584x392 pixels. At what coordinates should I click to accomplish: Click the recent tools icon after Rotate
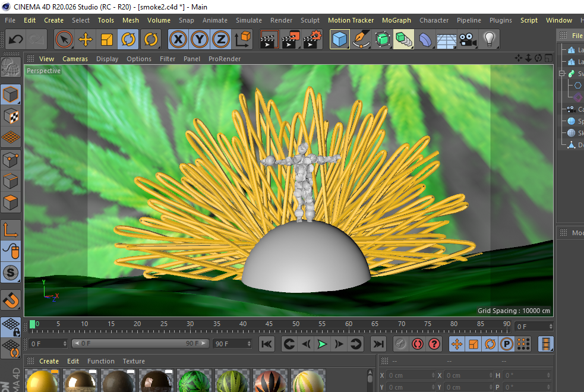click(150, 39)
